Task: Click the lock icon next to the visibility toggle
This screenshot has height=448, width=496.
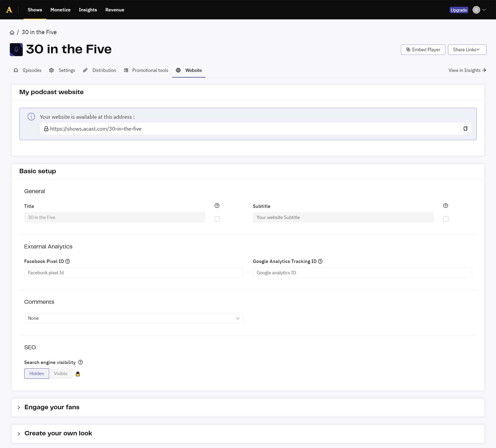Action: click(78, 374)
